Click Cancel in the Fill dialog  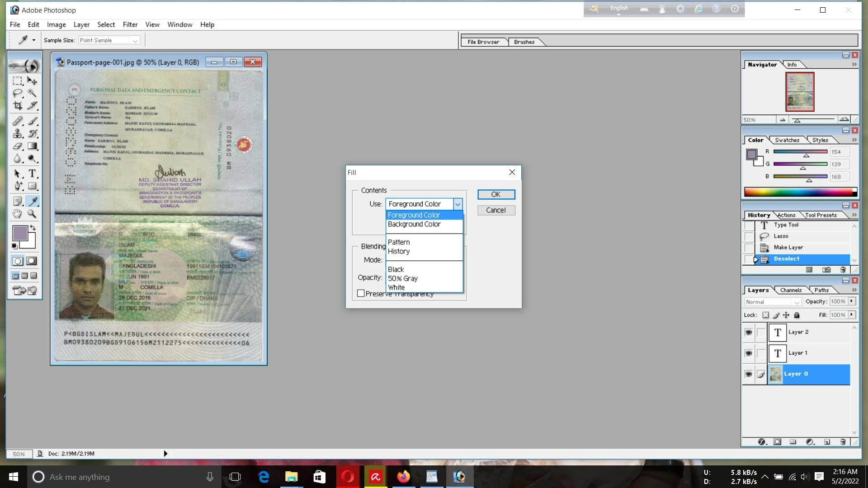(x=496, y=211)
